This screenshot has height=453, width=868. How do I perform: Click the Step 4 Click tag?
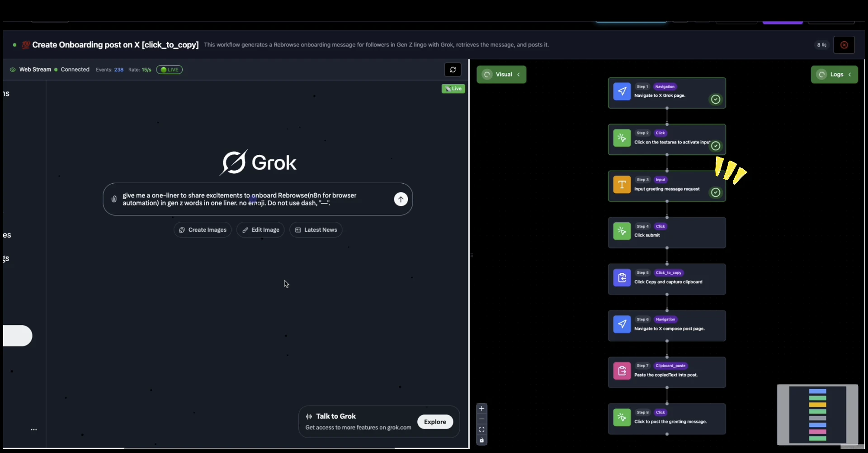click(x=660, y=226)
